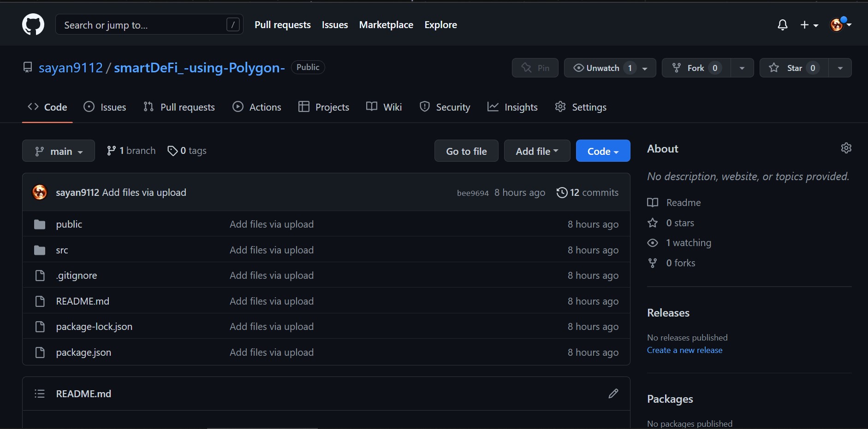Expand the Star lists dropdown arrow
Image resolution: width=868 pixels, height=429 pixels.
(x=840, y=68)
